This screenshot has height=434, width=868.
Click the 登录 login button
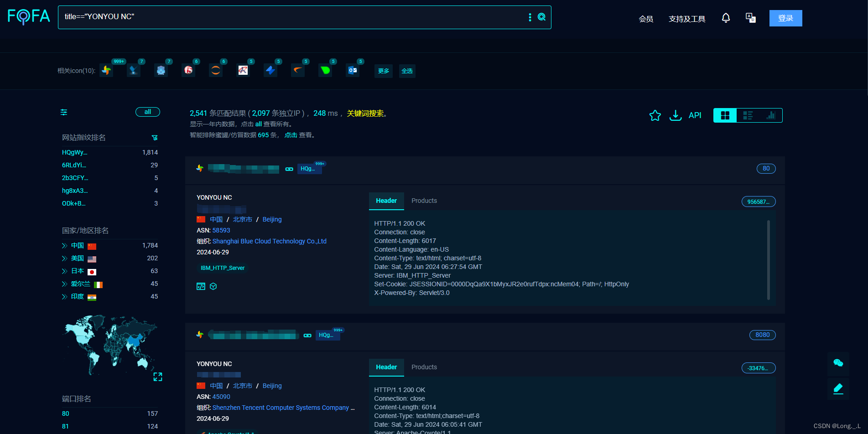[785, 18]
